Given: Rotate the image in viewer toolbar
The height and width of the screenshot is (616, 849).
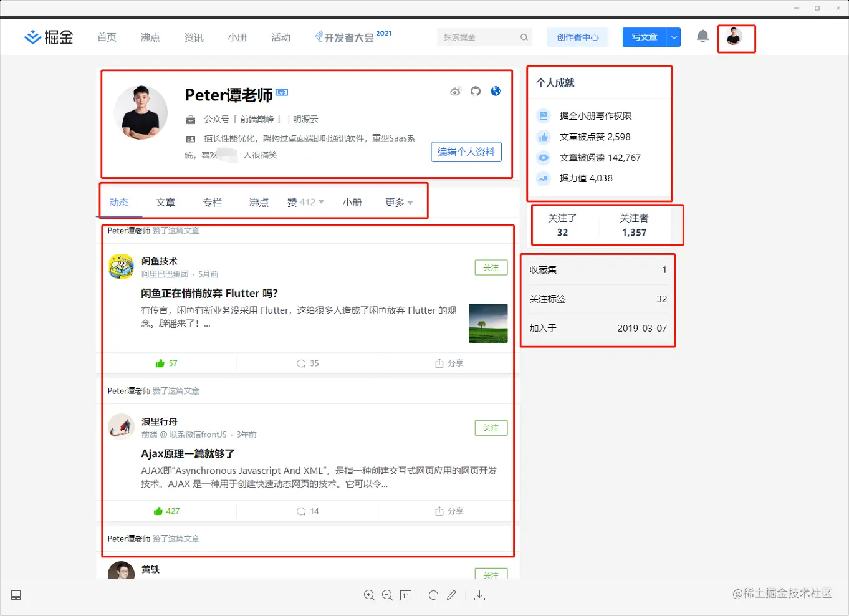Looking at the screenshot, I should (433, 595).
